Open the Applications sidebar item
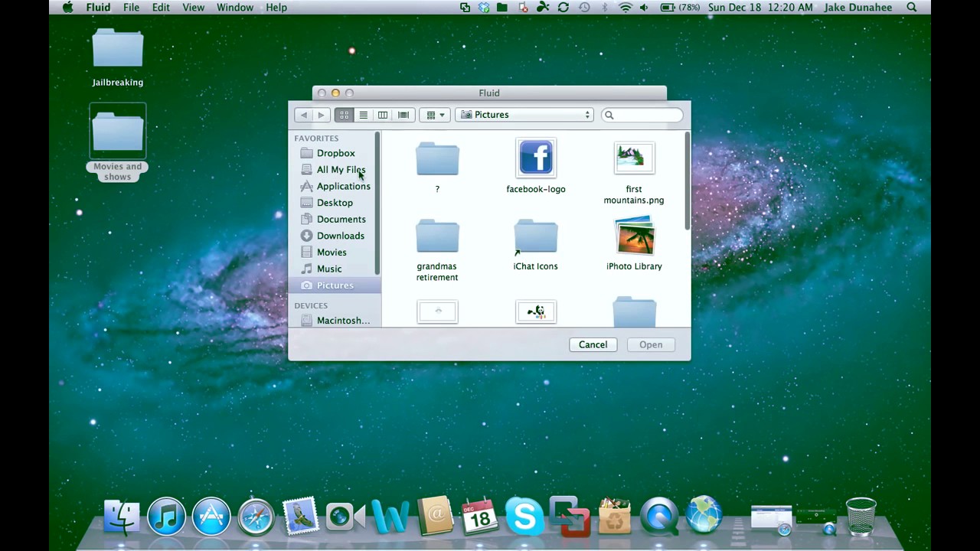Screen dimensions: 980x551 (x=343, y=186)
